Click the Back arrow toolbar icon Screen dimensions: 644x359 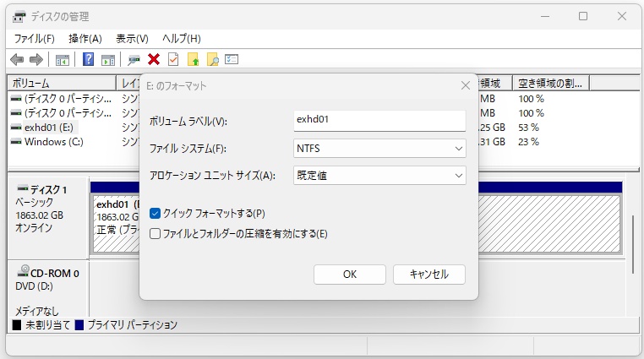(x=17, y=59)
